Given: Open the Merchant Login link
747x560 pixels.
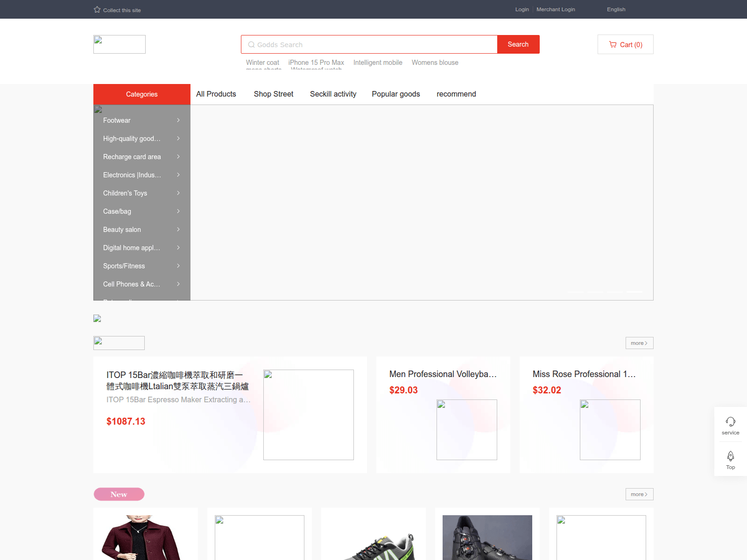Looking at the screenshot, I should point(556,9).
